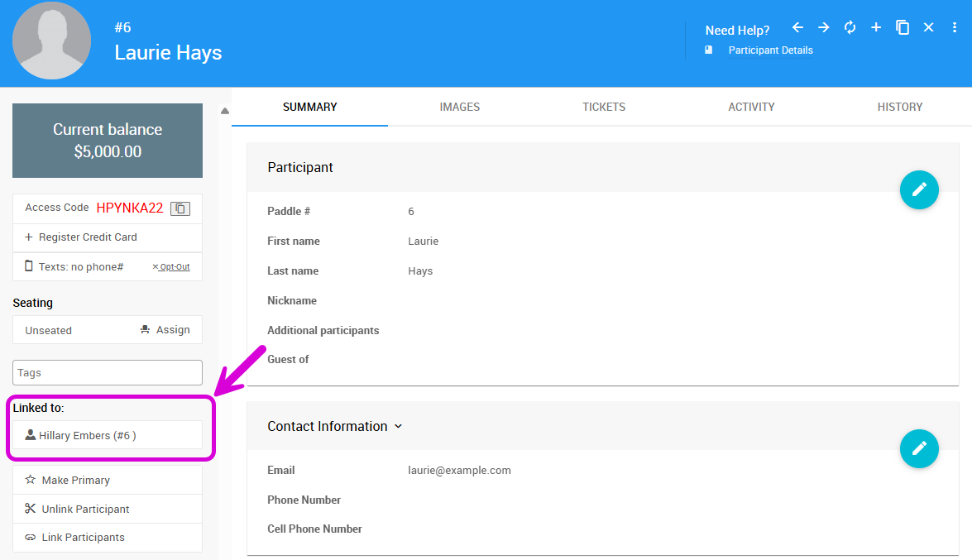Edit the Participant section with the pencil icon
This screenshot has height=560, width=972.
point(919,189)
